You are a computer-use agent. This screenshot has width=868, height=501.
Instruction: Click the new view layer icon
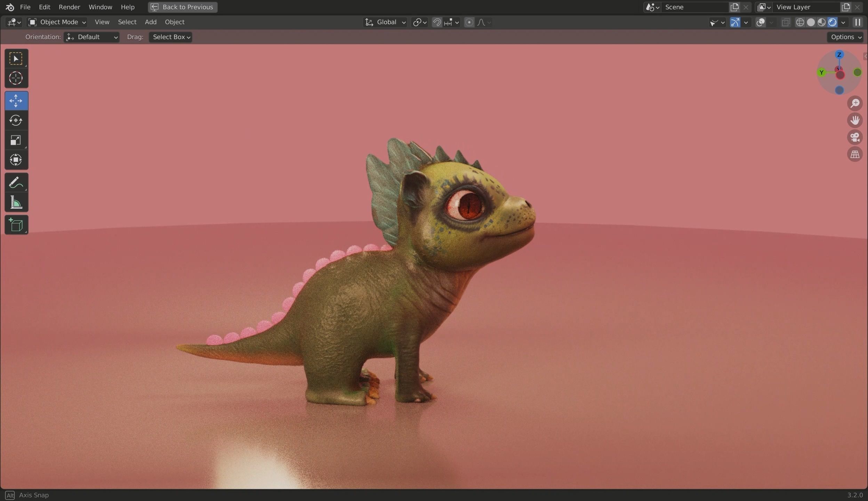tap(846, 7)
